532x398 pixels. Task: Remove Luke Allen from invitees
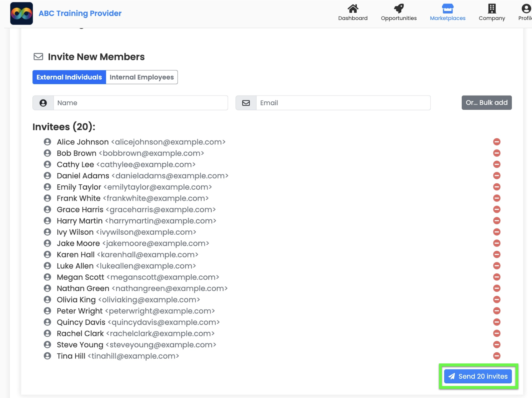tap(497, 266)
